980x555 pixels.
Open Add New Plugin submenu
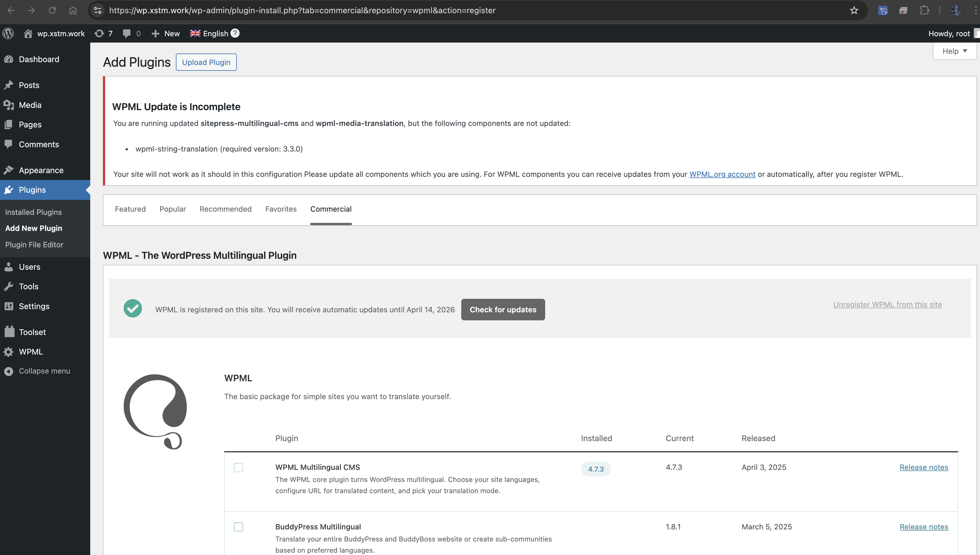tap(34, 228)
